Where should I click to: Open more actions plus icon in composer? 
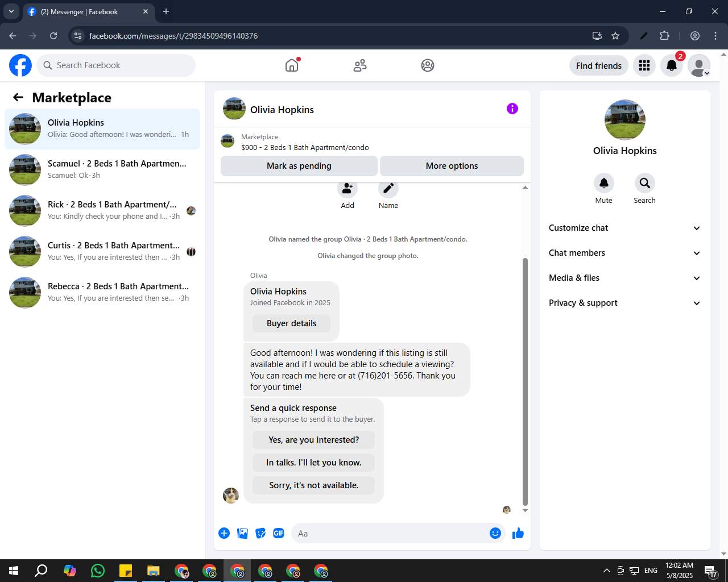224,533
